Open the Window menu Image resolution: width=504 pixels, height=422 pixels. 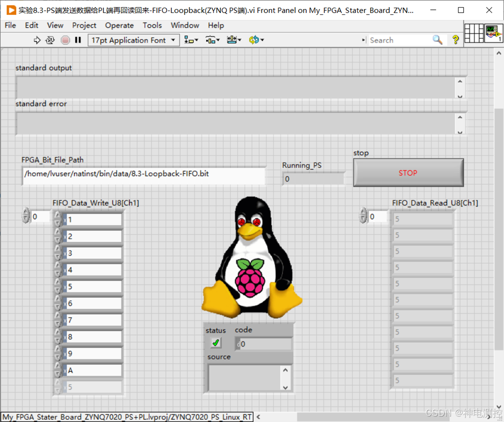pos(185,26)
